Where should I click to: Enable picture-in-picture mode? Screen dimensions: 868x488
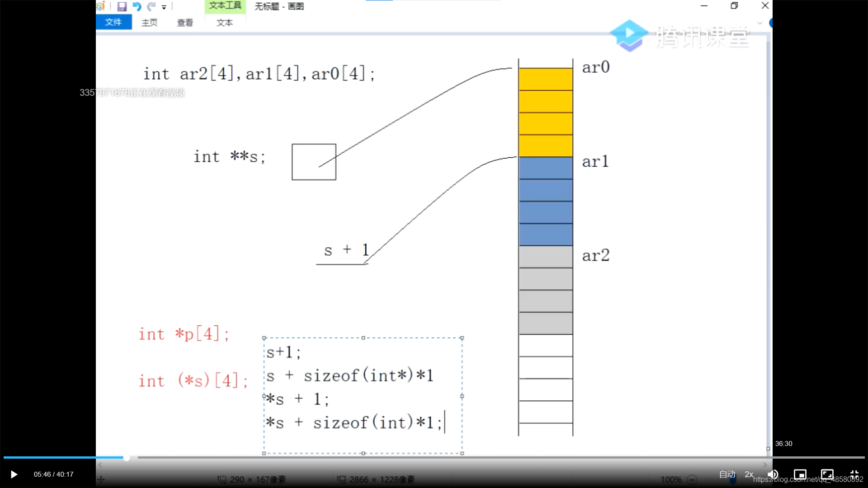tap(800, 474)
